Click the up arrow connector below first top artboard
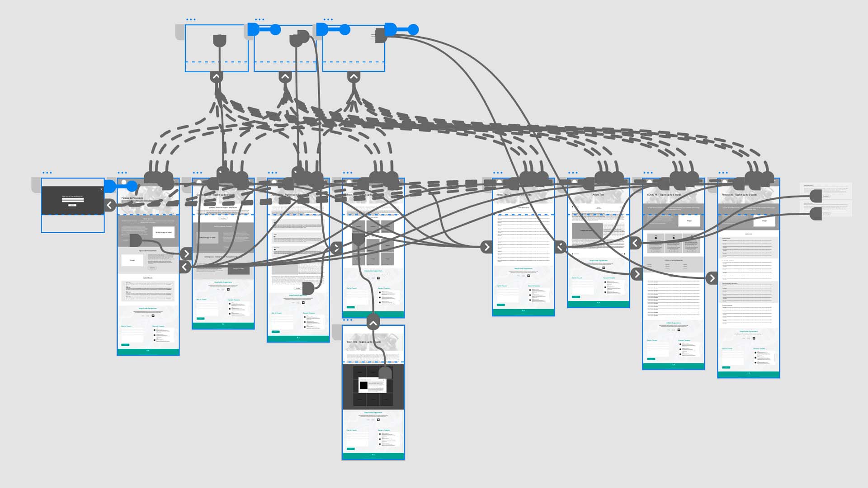 pyautogui.click(x=216, y=77)
